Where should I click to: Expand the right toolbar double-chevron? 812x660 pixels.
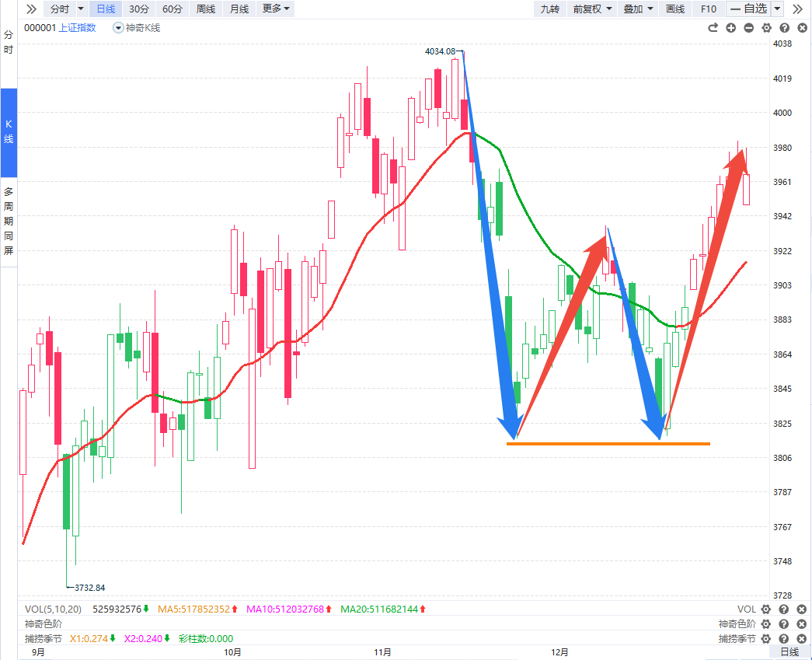coord(797,9)
